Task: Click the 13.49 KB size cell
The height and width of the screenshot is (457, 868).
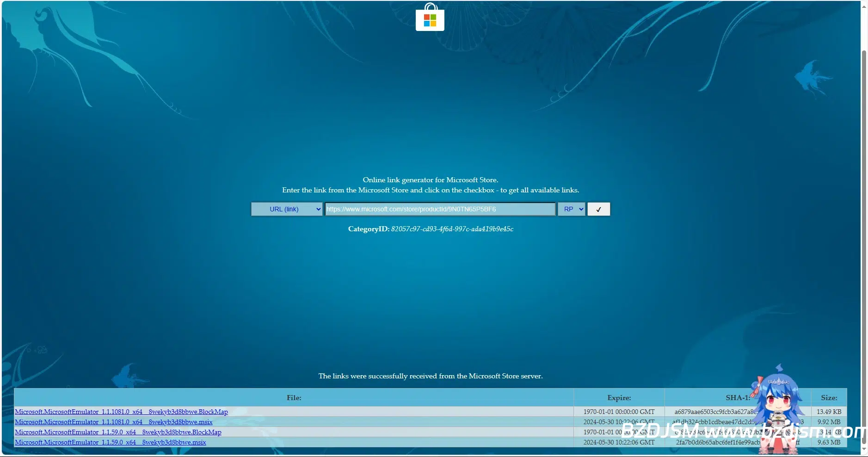Action: click(829, 412)
